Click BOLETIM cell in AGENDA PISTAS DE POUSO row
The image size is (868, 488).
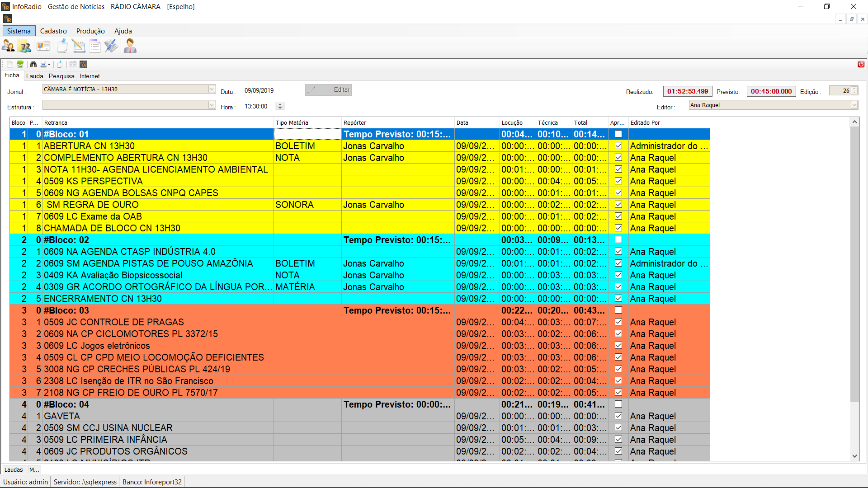point(307,263)
